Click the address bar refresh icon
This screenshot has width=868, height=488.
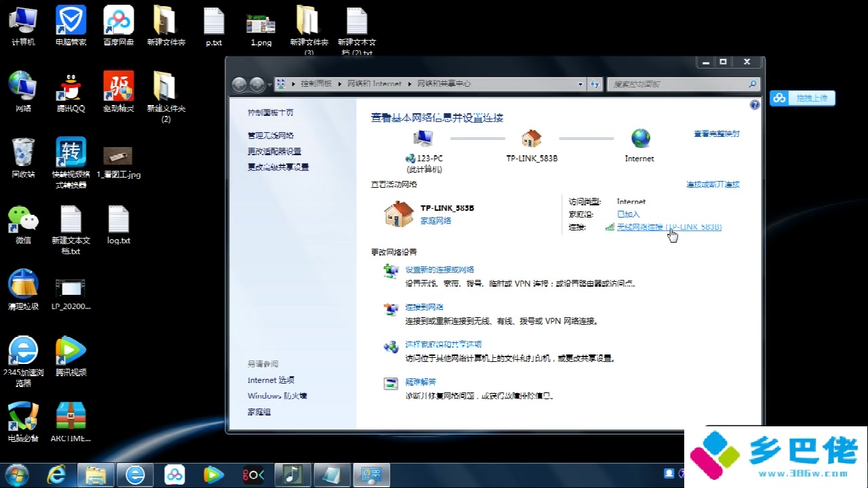click(595, 83)
